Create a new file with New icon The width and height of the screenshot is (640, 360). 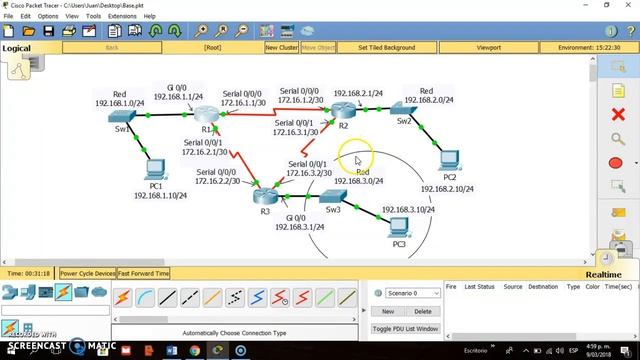point(9,31)
